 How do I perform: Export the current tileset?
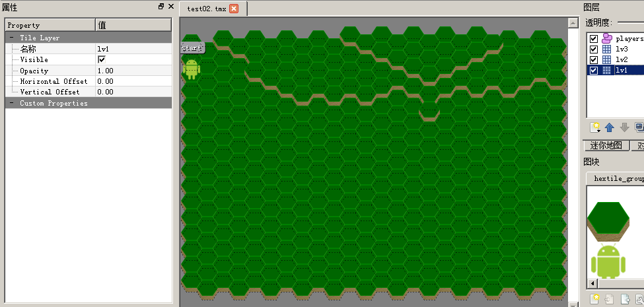click(625, 299)
